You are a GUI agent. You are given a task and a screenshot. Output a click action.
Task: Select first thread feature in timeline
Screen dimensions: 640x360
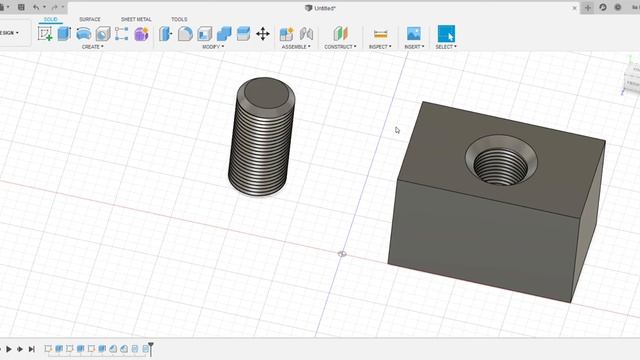pyautogui.click(x=135, y=349)
